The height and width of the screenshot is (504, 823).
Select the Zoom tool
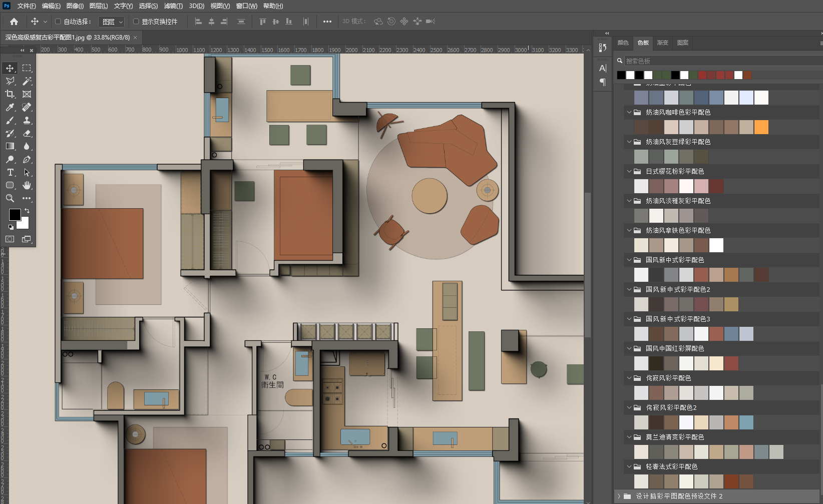tap(10, 198)
